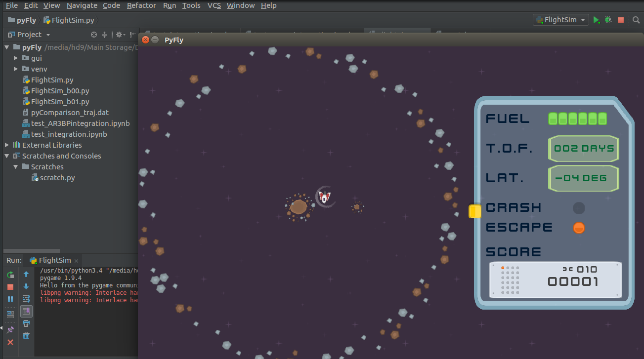The width and height of the screenshot is (644, 359).
Task: Select test_AR3BPintegration.ipynb file
Action: tap(76, 123)
